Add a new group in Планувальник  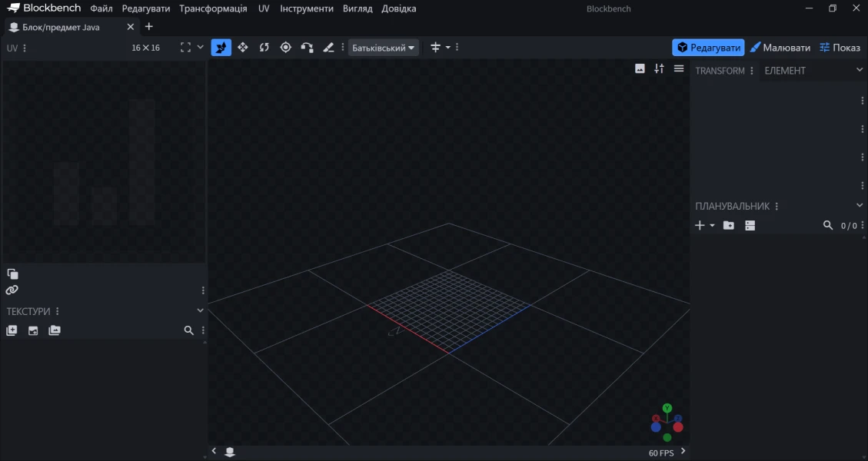coord(729,226)
